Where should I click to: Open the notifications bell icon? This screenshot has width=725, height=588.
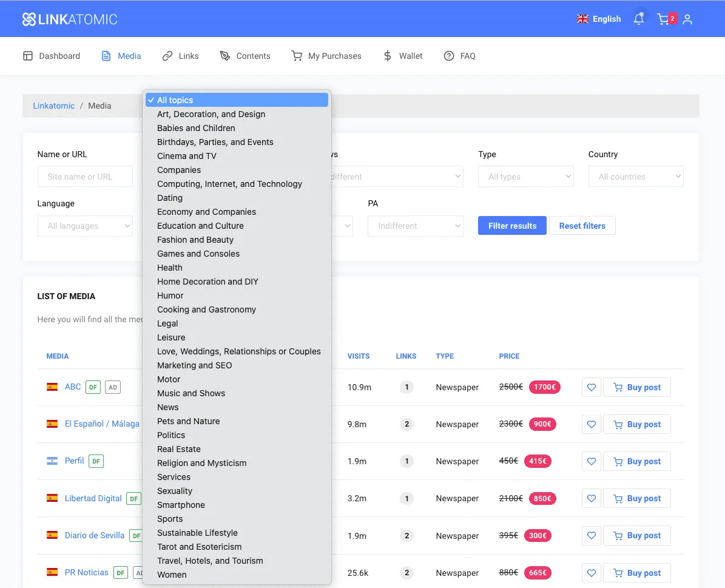638,19
